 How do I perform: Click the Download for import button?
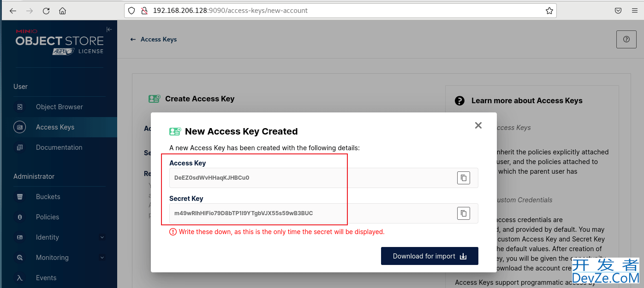pyautogui.click(x=429, y=256)
